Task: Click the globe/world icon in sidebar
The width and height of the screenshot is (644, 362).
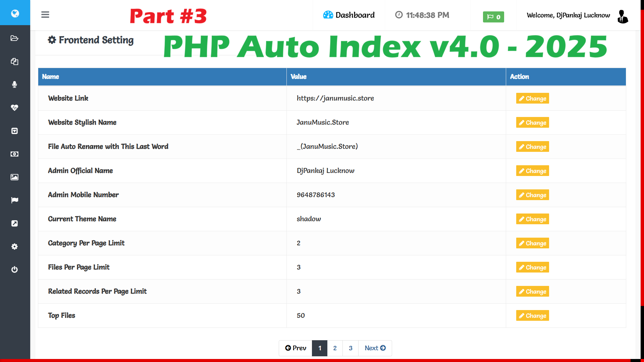Action: click(15, 13)
